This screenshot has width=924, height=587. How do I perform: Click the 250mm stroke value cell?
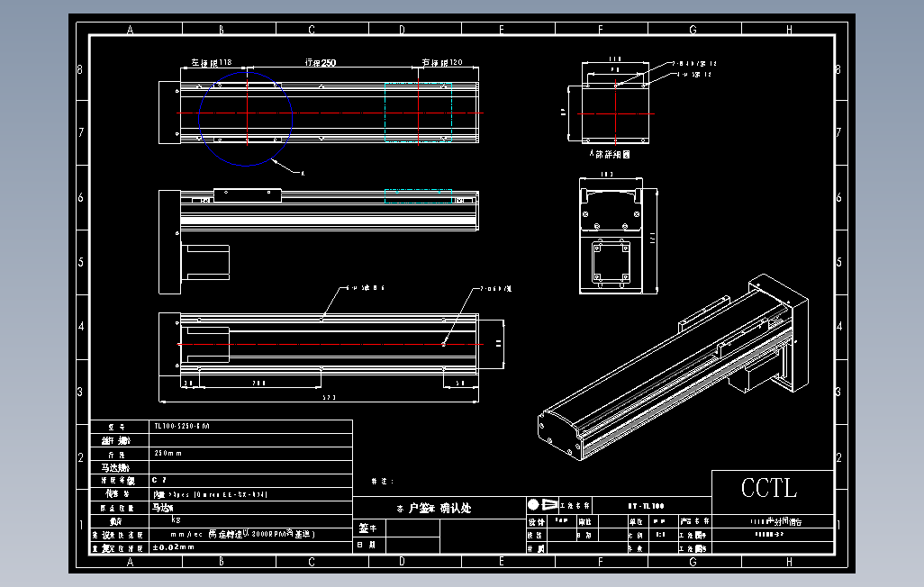coord(250,453)
